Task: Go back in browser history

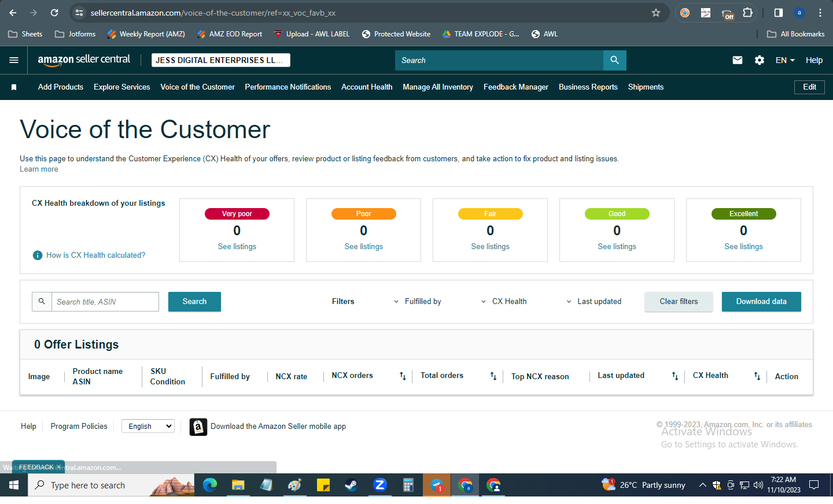Action: coord(13,13)
